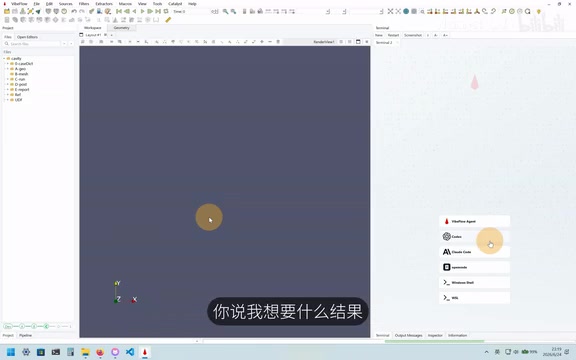Open a WSL terminal
Viewport: 576px width, 360px height.
(474, 298)
